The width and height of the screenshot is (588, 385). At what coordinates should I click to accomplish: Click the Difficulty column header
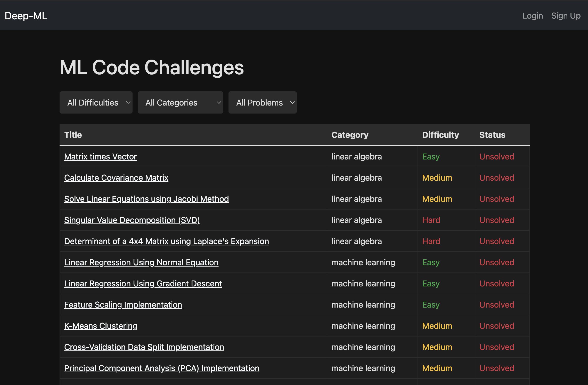click(x=440, y=135)
